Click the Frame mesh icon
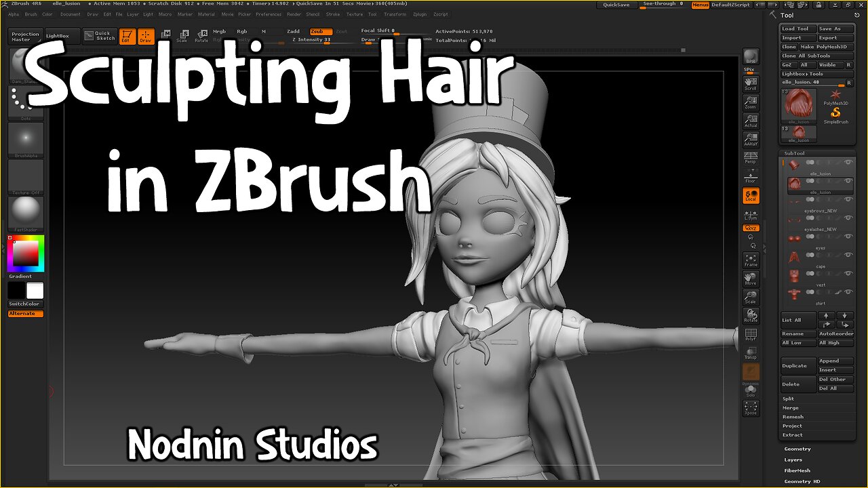 coord(751,260)
